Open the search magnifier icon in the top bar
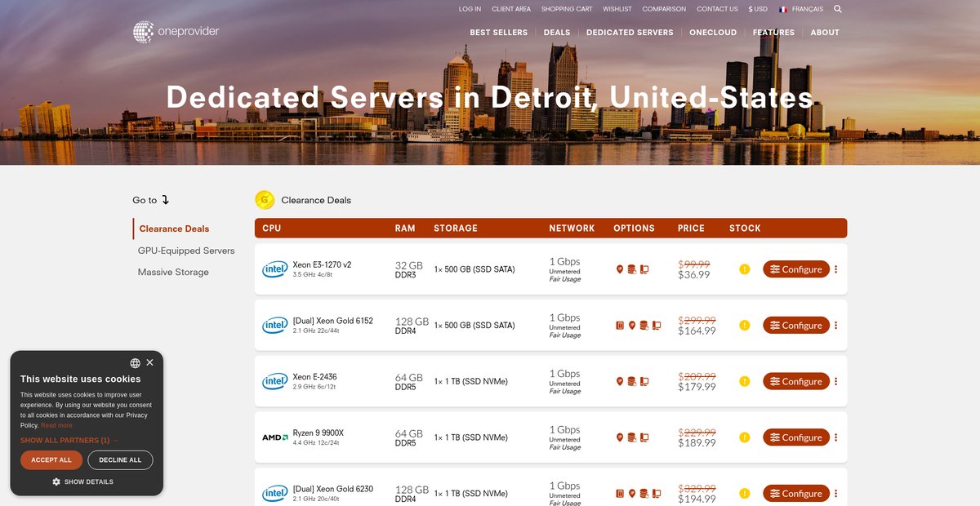This screenshot has height=506, width=980. pos(838,9)
